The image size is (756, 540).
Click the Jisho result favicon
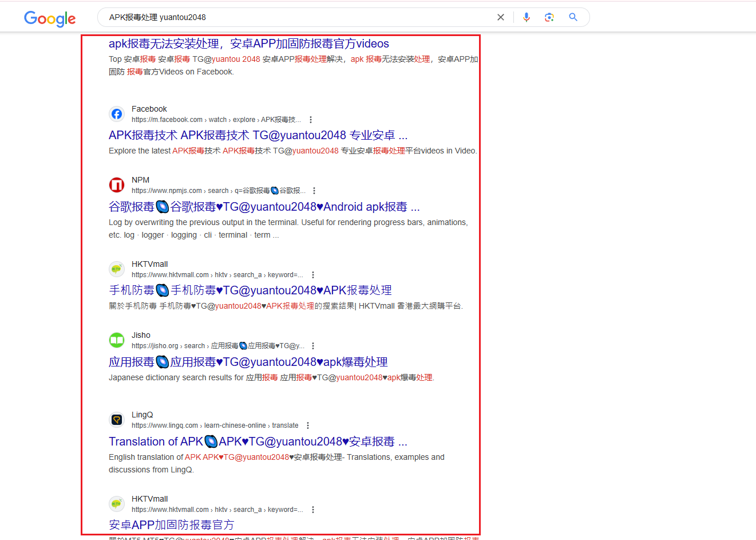coord(117,340)
